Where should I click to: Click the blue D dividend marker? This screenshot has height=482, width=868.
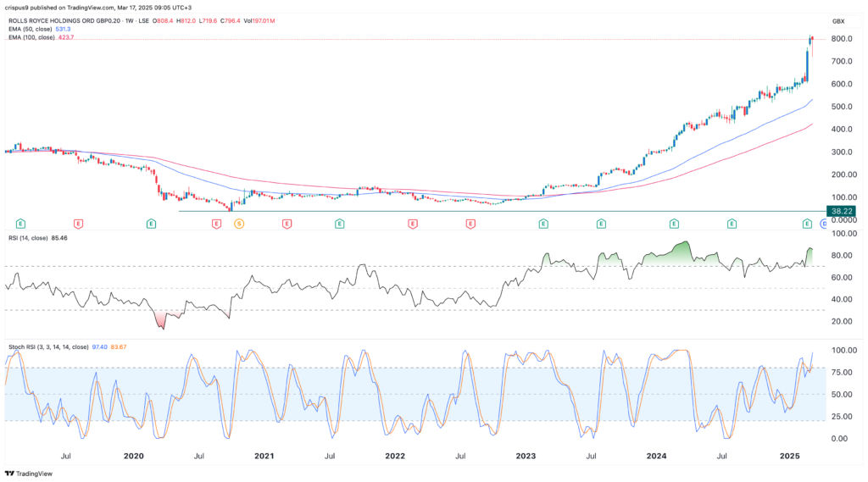click(x=823, y=224)
